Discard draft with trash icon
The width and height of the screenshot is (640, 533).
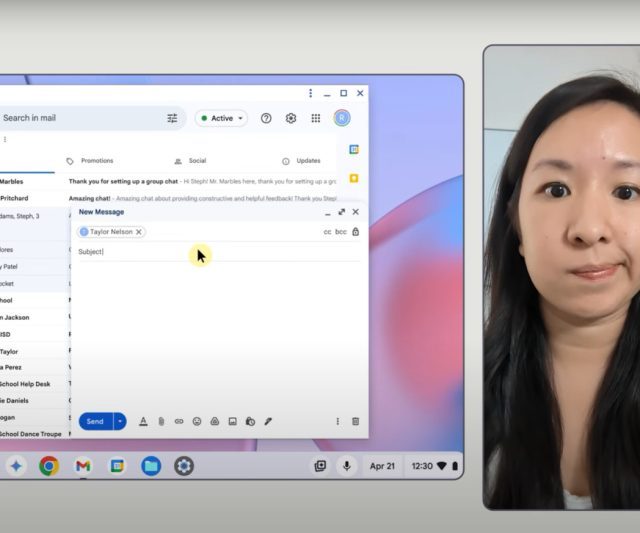[x=356, y=422]
